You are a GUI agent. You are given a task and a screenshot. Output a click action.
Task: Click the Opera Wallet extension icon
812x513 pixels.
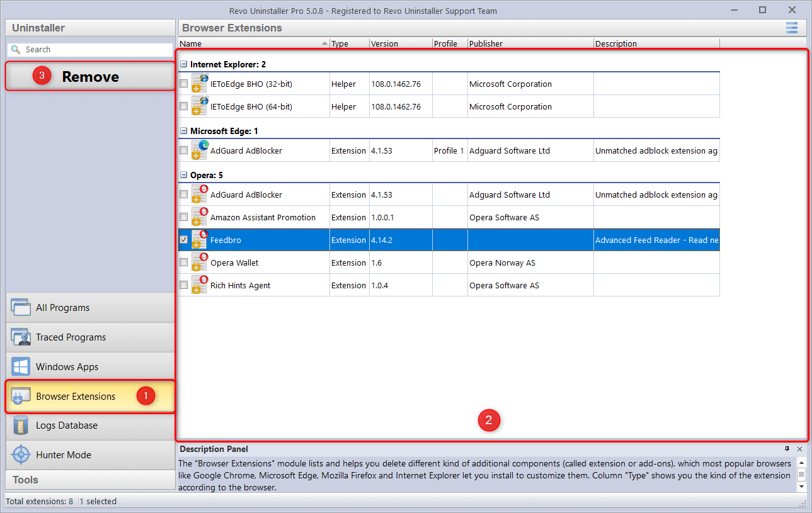[x=200, y=262]
